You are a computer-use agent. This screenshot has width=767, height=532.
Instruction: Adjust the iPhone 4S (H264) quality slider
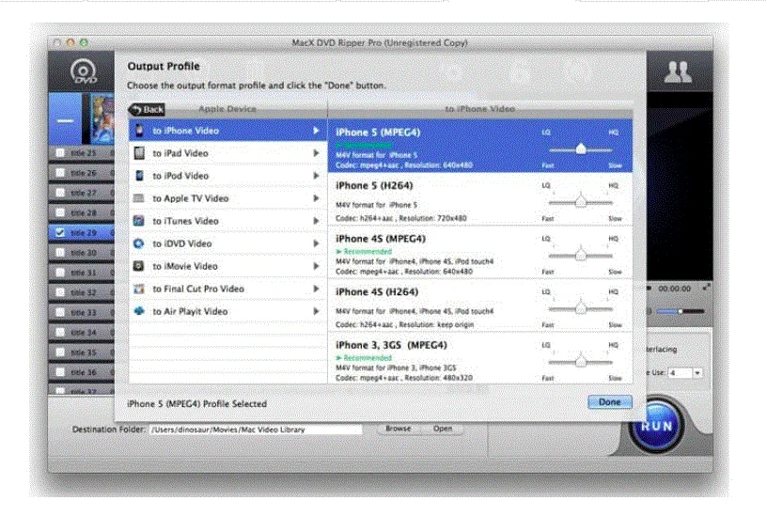[x=581, y=307]
